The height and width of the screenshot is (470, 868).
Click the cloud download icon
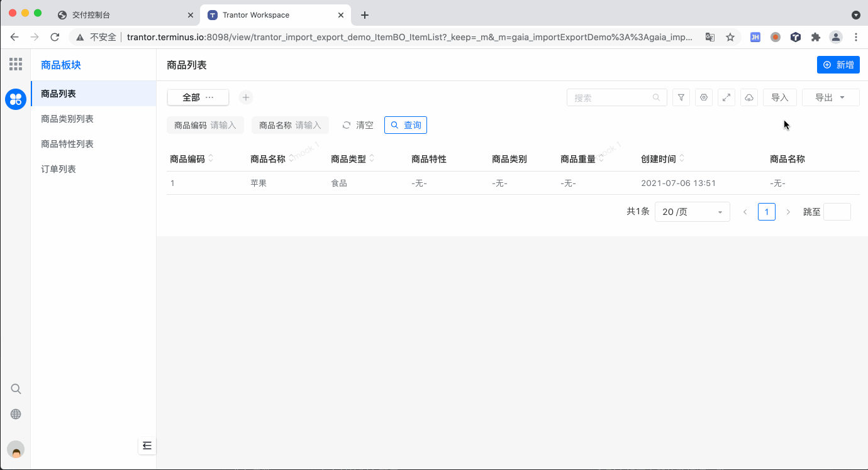(749, 97)
